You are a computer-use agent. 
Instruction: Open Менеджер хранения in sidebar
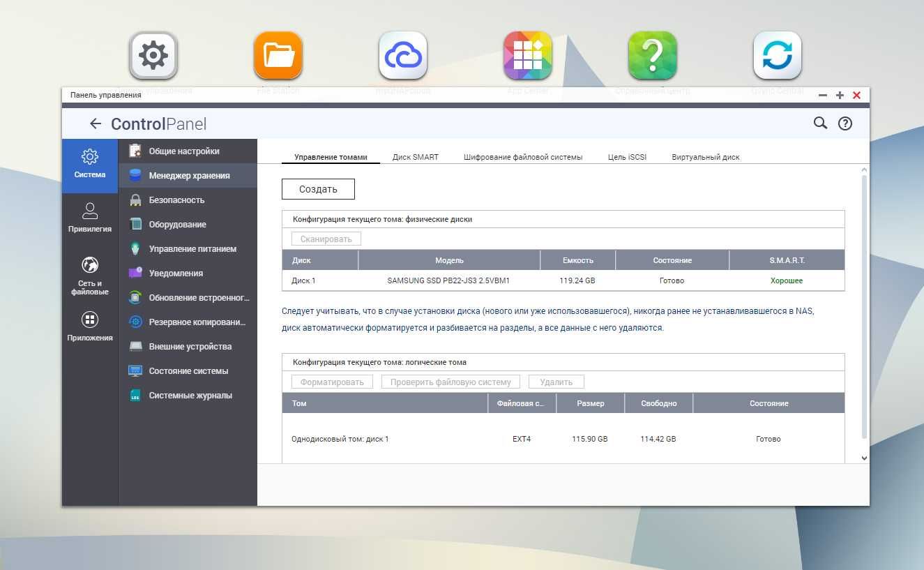(x=188, y=176)
